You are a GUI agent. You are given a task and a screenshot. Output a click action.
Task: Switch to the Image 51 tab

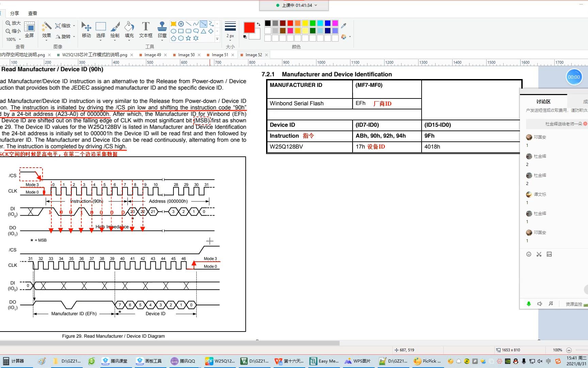[x=220, y=55]
